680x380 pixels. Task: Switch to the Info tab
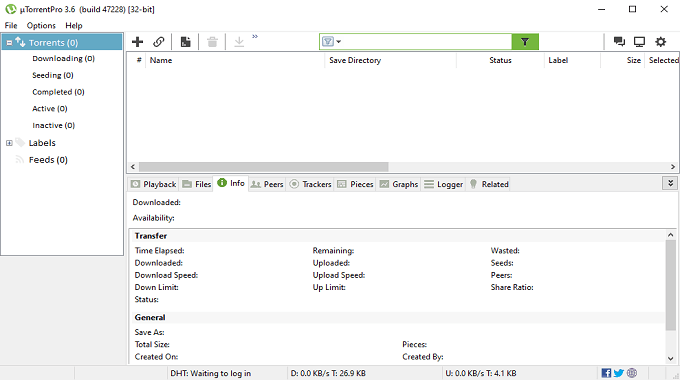tap(231, 183)
